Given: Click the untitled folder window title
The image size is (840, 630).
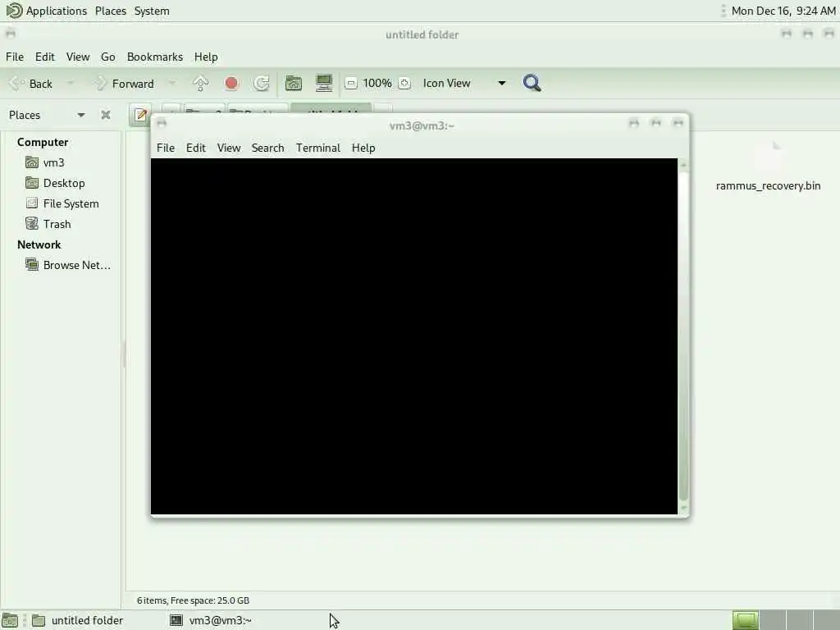Looking at the screenshot, I should pos(422,34).
